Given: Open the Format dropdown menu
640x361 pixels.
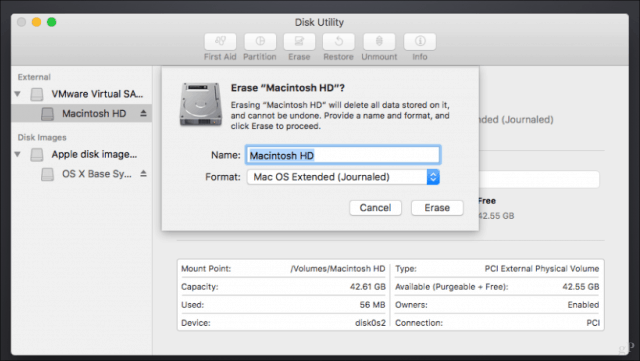Looking at the screenshot, I should tap(343, 177).
